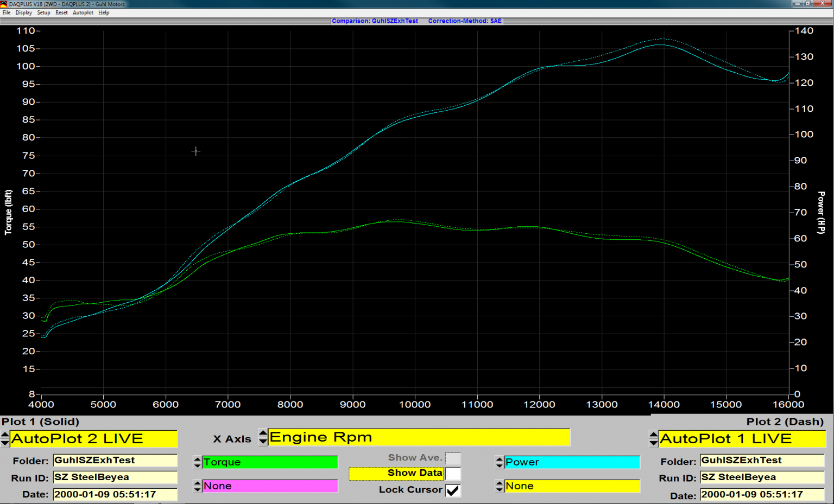This screenshot has width=834, height=504.
Task: Click the DAQPLUS app icon in title bar
Action: click(x=4, y=4)
